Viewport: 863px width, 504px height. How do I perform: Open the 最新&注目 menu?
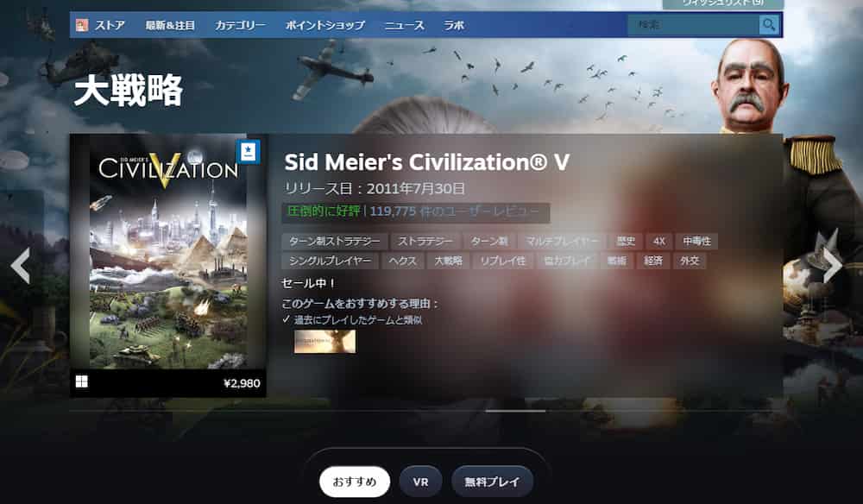(x=170, y=25)
